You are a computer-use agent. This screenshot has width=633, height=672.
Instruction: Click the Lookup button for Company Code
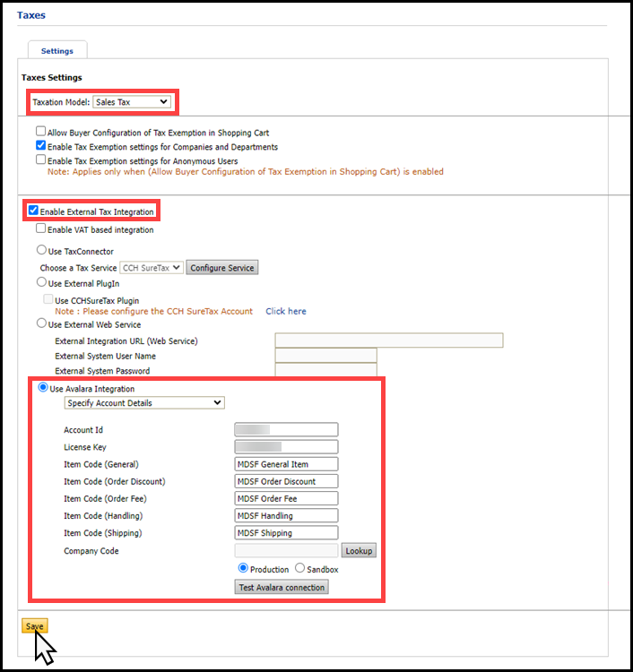(359, 551)
